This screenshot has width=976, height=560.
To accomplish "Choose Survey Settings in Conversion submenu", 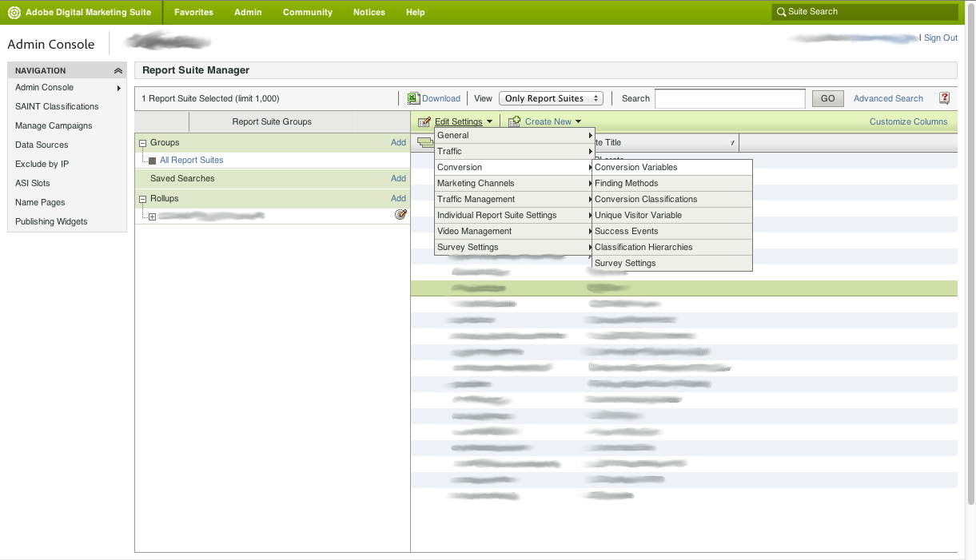I will (672, 263).
